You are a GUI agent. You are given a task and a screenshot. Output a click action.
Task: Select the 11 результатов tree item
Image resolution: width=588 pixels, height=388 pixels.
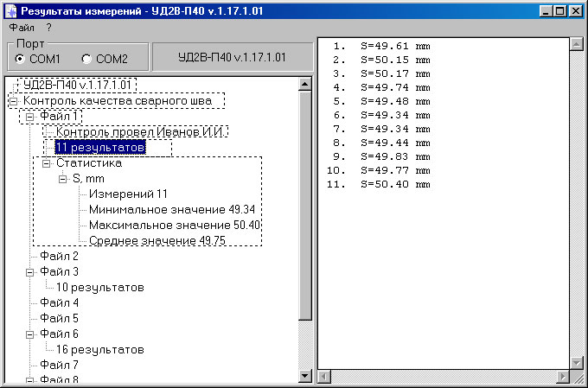click(x=99, y=147)
